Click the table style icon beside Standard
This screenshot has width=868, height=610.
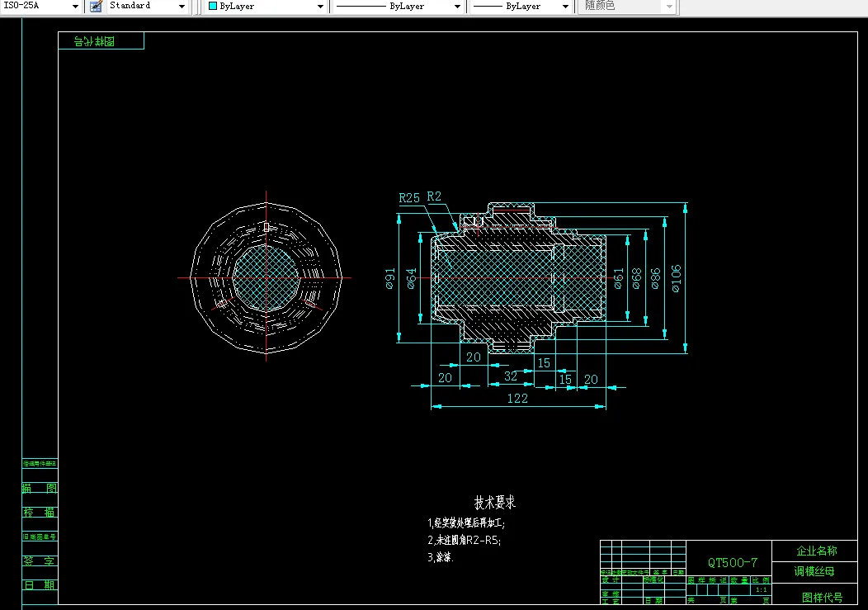click(x=96, y=6)
